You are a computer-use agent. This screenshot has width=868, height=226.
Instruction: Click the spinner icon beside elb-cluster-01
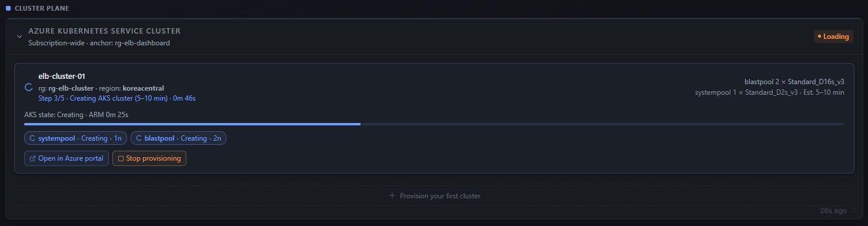point(28,88)
